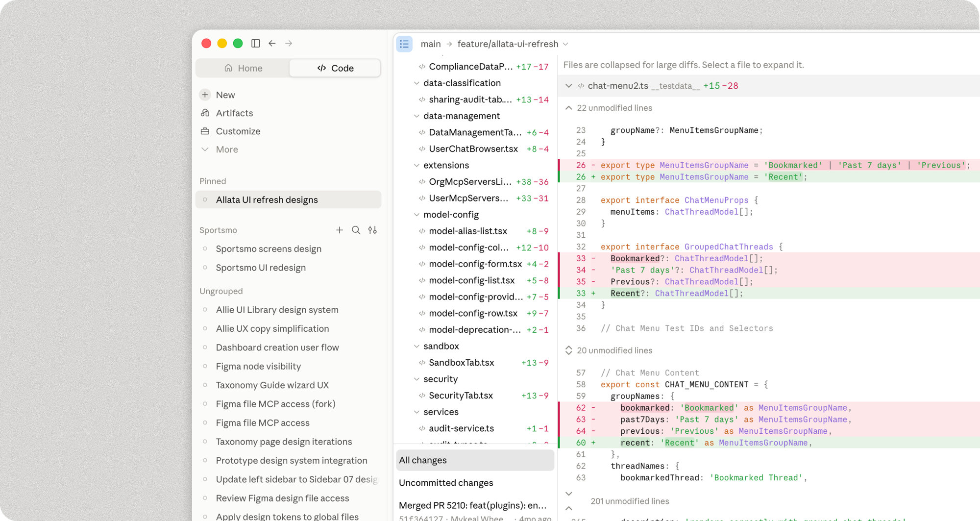Open Dashboard creation user flow session
This screenshot has width=980, height=521.
click(288, 347)
